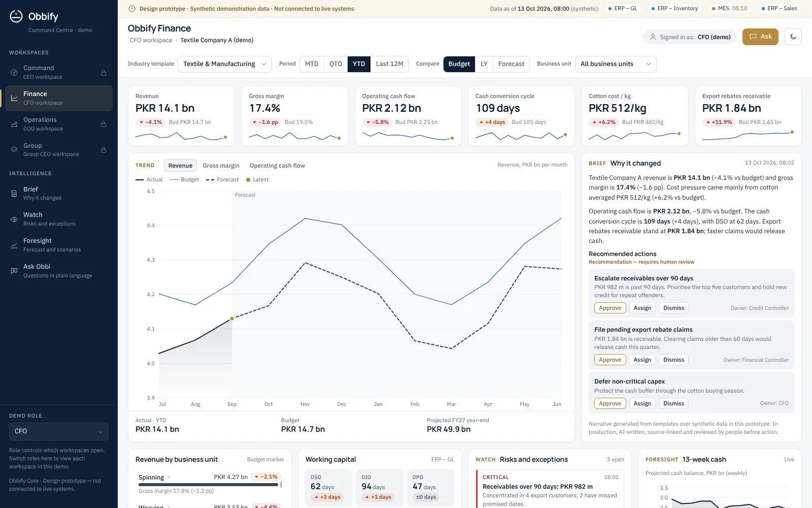This screenshot has height=508, width=812.
Task: Dismiss Defer non-critical capex recommendation
Action: tap(673, 403)
